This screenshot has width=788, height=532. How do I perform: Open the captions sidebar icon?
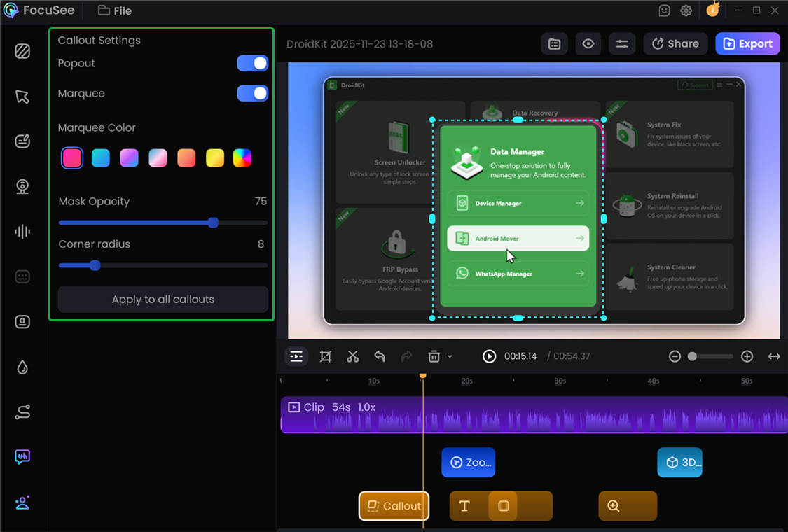[22, 276]
